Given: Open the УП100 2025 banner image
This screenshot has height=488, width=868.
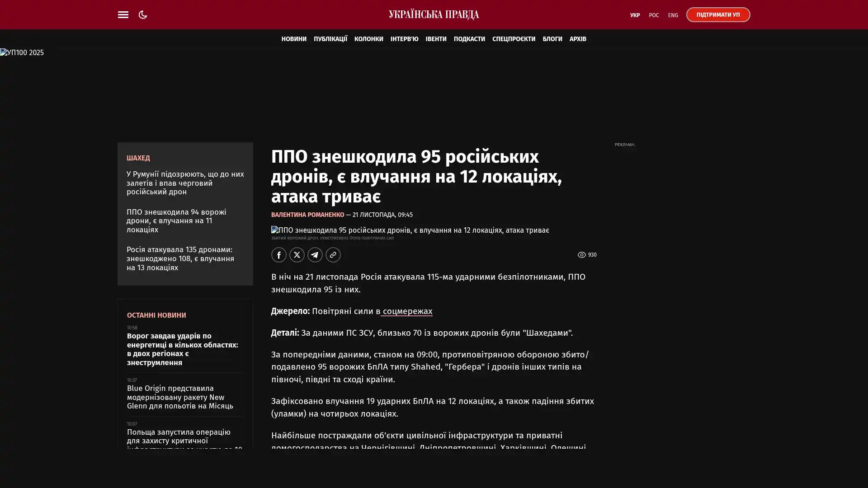Looking at the screenshot, I should (22, 53).
